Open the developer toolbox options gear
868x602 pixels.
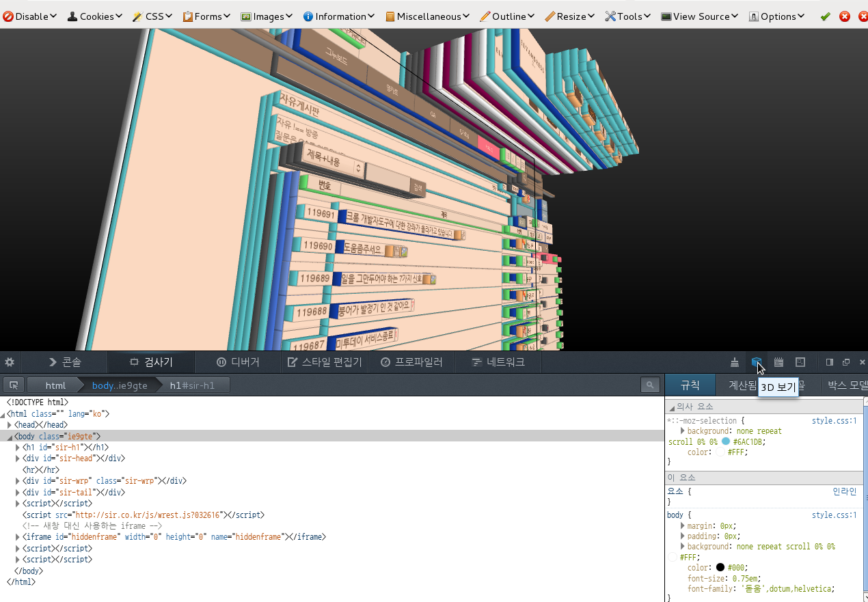(x=10, y=362)
